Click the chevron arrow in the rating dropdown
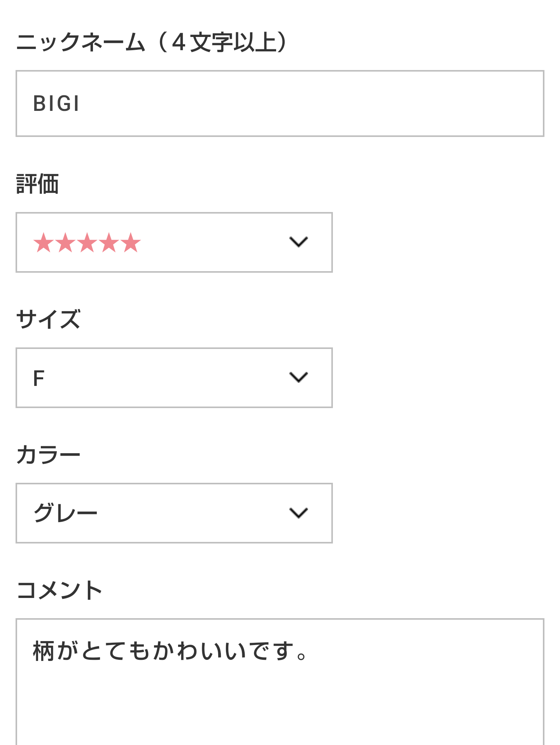 tap(298, 242)
